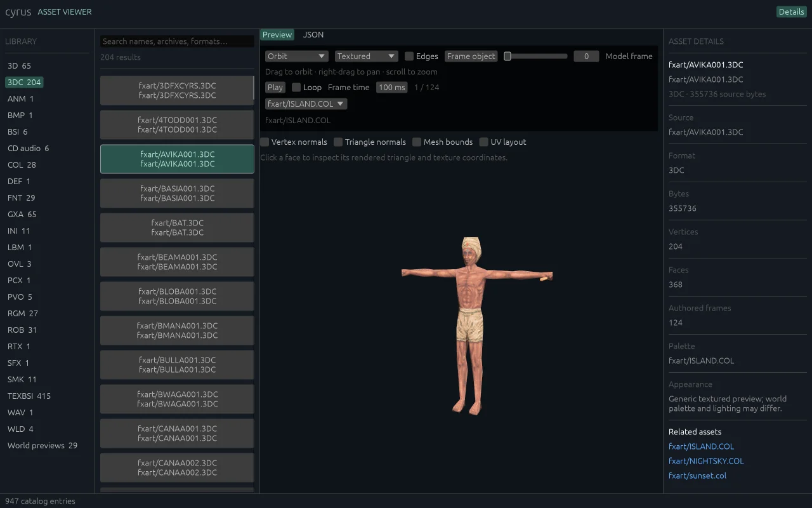Open fxart/4TODD001.3DC asset entry
This screenshot has width=812, height=508.
pos(177,124)
